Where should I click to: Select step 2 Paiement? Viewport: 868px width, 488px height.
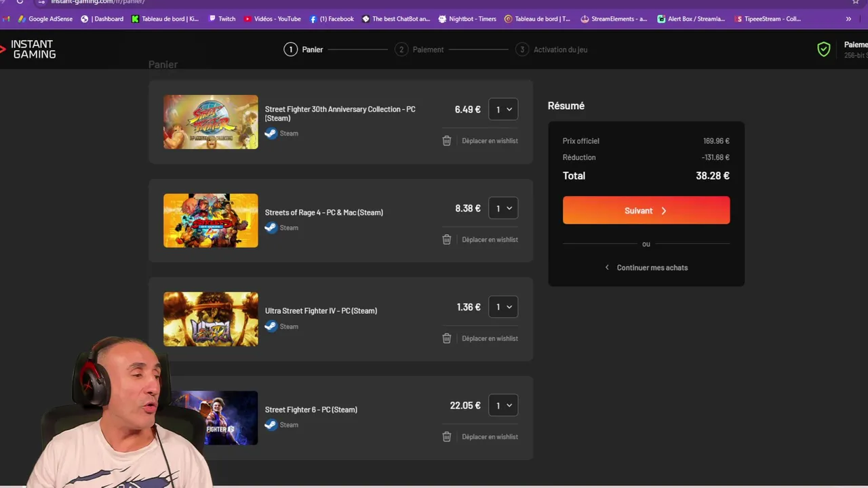(x=419, y=49)
